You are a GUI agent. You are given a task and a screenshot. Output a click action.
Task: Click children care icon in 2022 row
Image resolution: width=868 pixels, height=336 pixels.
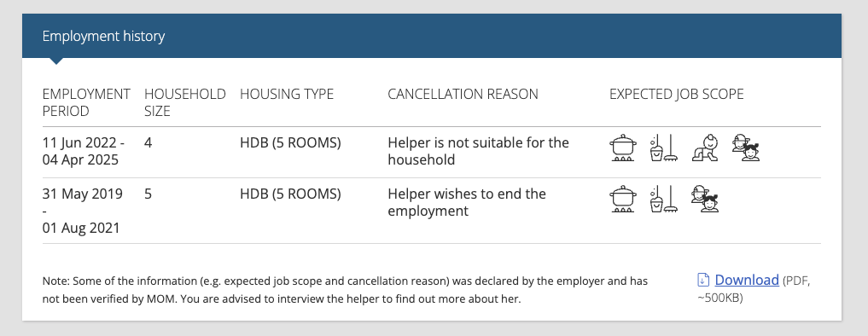[x=746, y=148]
